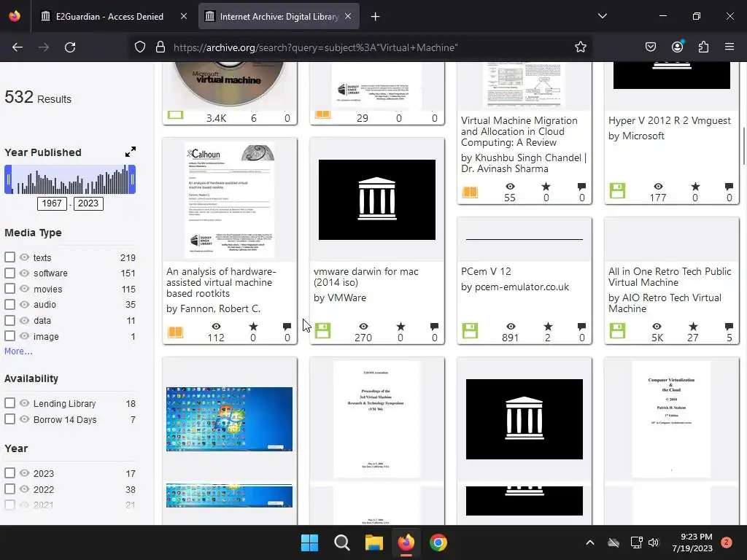747x560 pixels.
Task: Open the PCem V 12 item
Action: pyautogui.click(x=486, y=271)
